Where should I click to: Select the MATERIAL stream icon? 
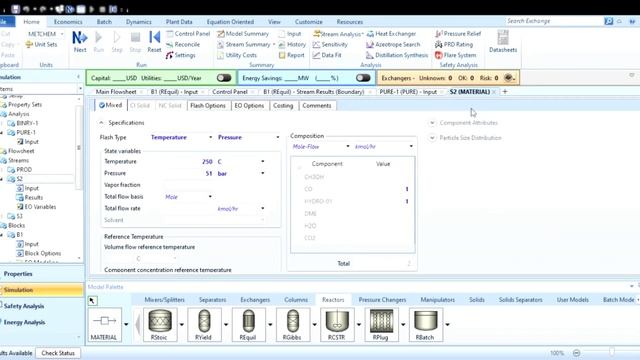pyautogui.click(x=104, y=324)
